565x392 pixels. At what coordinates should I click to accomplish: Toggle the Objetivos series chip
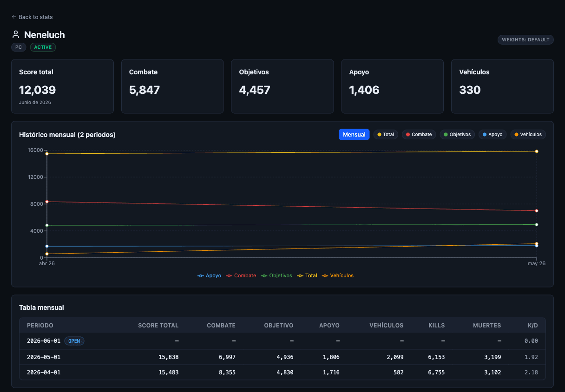457,134
